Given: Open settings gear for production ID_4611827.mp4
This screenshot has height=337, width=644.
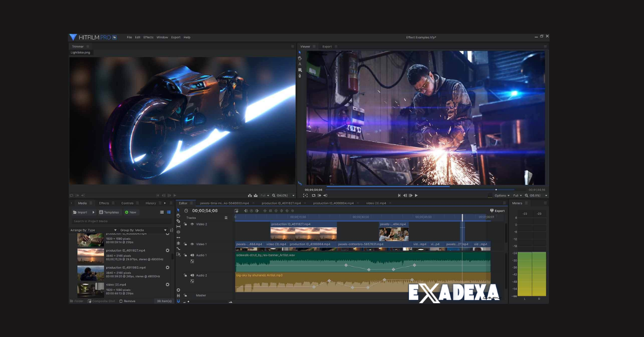Looking at the screenshot, I should pyautogui.click(x=167, y=251).
